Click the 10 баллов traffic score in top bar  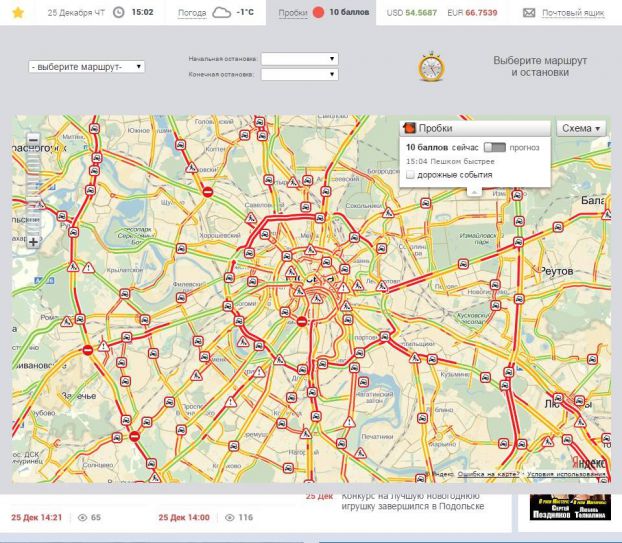pos(349,12)
